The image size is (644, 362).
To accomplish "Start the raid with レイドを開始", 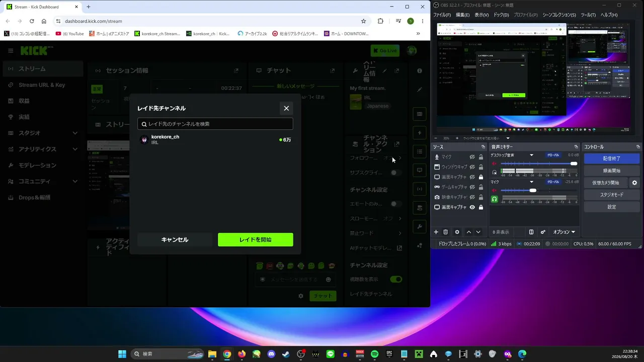I will coord(256,240).
